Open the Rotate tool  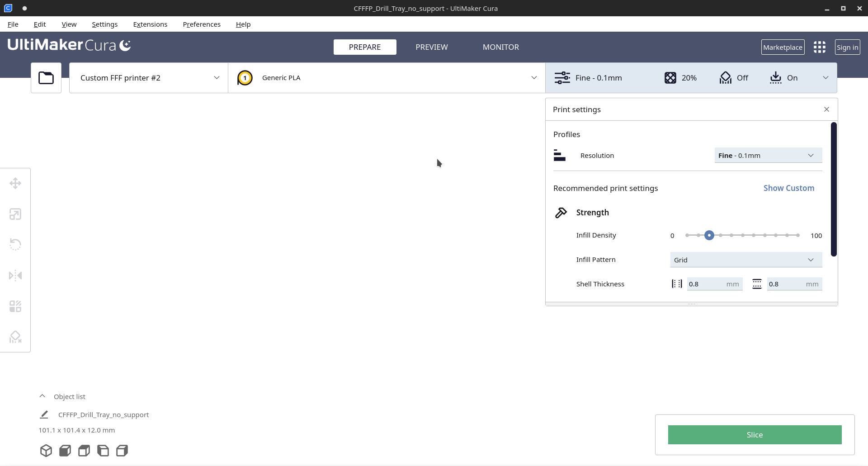coord(15,244)
